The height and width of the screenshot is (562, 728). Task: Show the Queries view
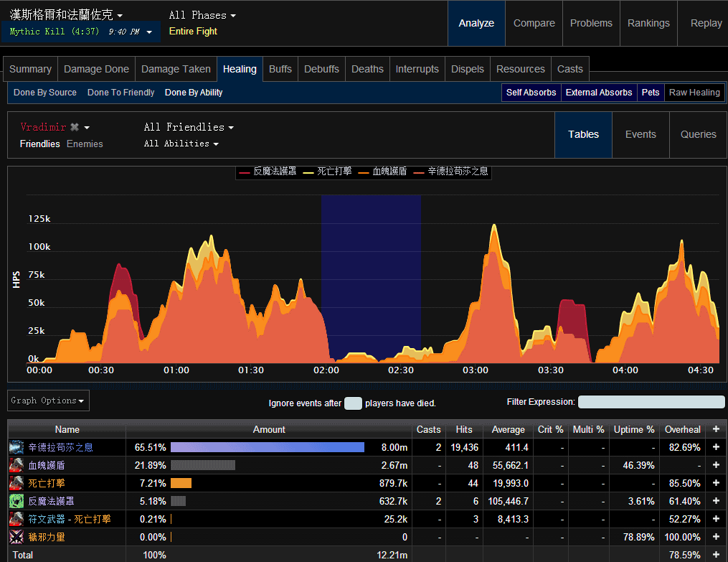click(699, 135)
